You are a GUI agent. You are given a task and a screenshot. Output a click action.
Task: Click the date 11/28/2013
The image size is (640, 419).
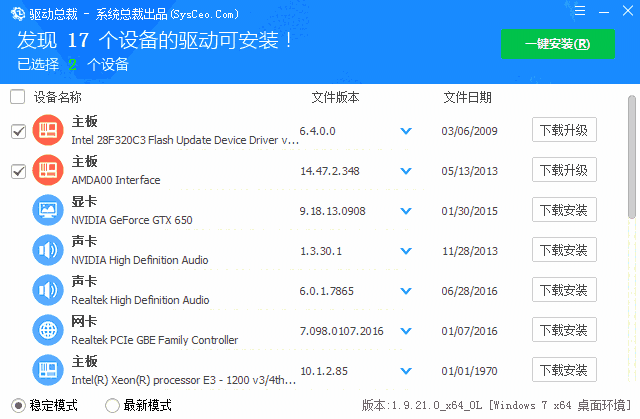470,251
